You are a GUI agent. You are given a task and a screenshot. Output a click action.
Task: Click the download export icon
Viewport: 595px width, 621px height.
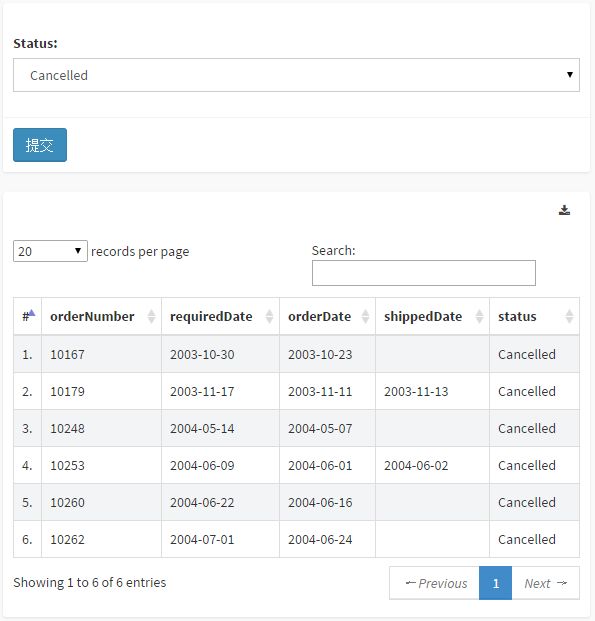tap(564, 210)
